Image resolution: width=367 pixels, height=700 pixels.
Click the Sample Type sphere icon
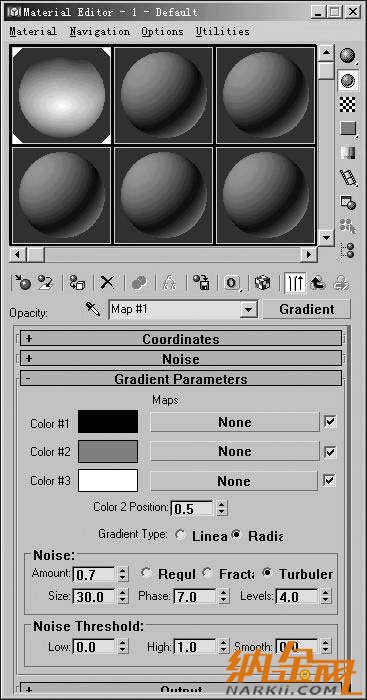[348, 56]
